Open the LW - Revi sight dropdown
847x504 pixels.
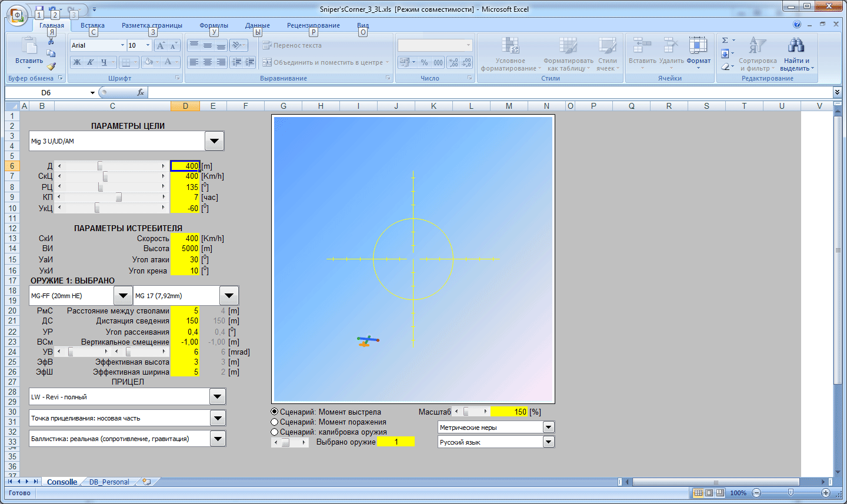coord(217,397)
